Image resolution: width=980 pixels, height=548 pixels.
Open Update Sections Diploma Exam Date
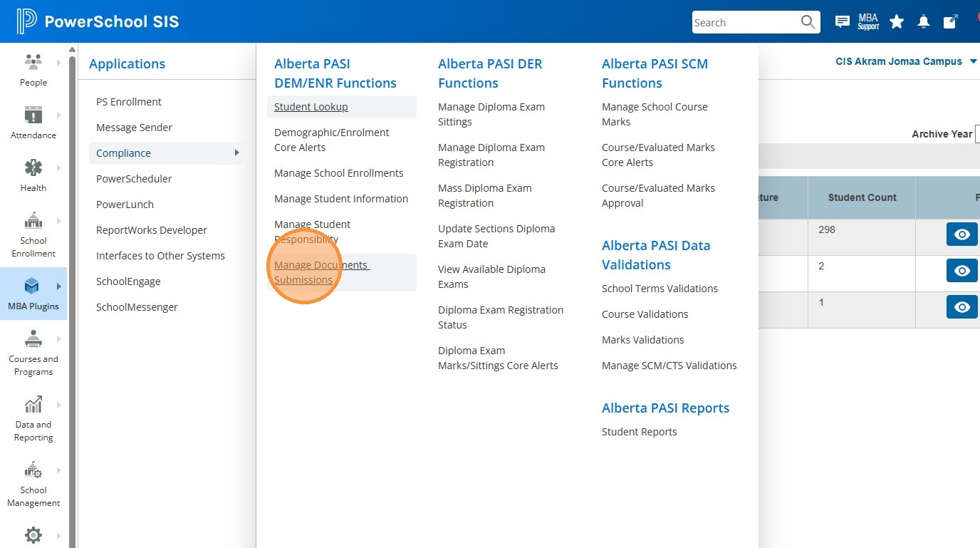coord(496,236)
